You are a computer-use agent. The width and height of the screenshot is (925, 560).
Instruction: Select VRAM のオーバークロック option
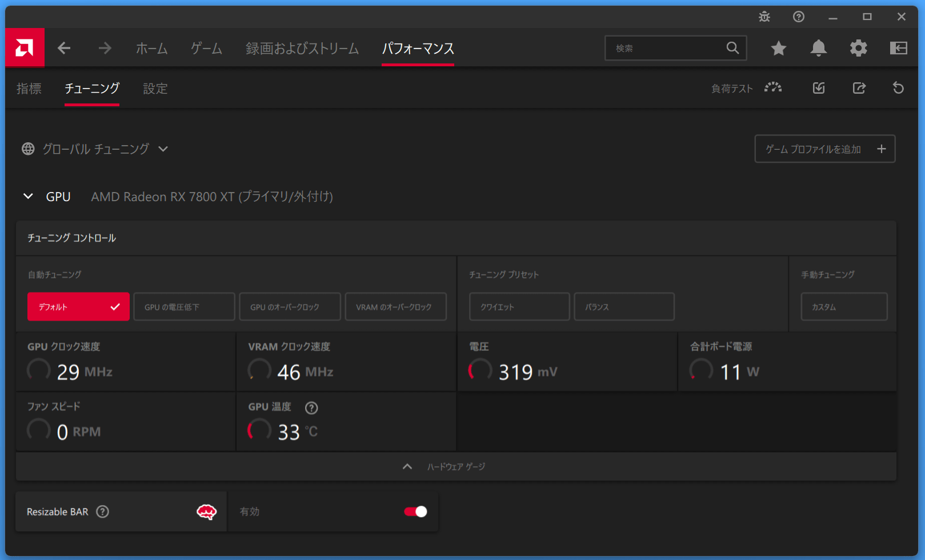(395, 307)
